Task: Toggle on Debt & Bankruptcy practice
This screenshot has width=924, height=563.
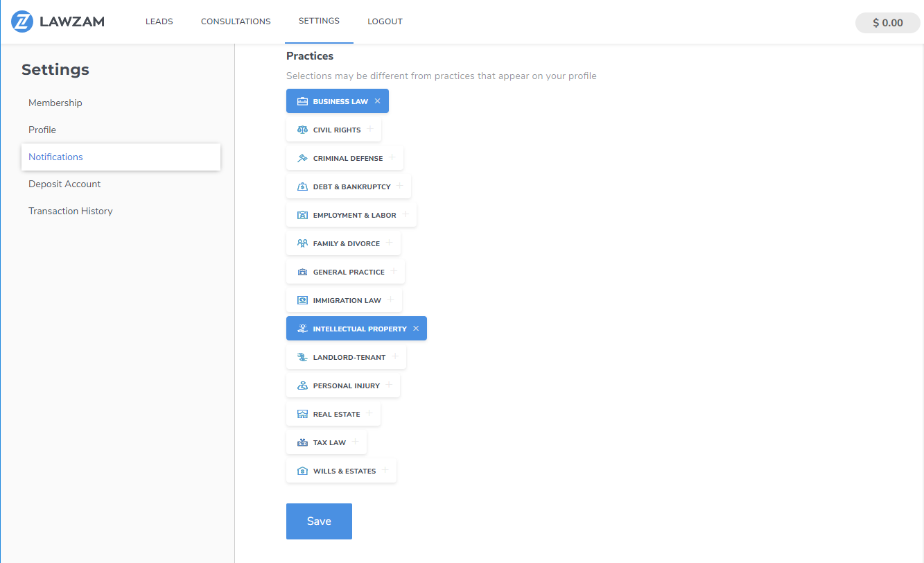Action: click(349, 187)
